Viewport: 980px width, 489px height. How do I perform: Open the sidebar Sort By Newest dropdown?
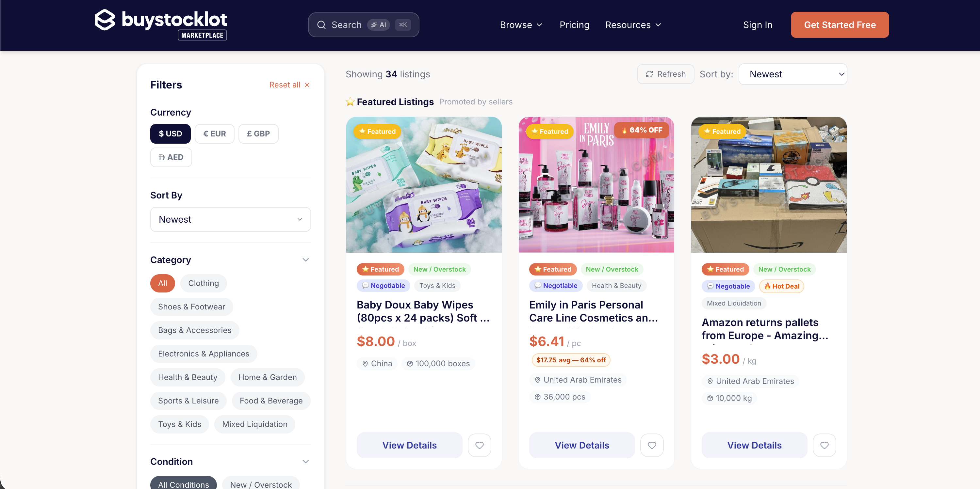point(230,219)
